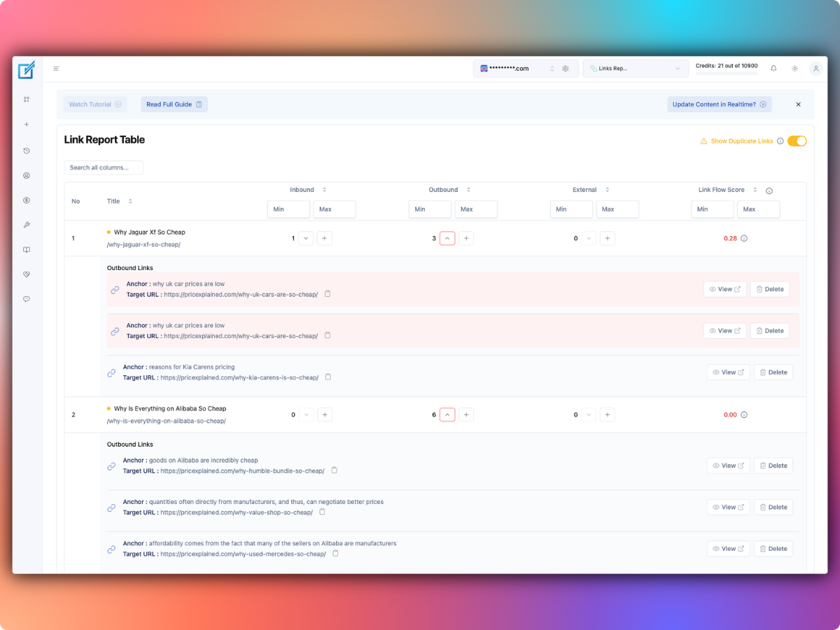Viewport: 840px width, 630px height.
Task: Copy the why-used-mercedes-so-cheap target URL
Action: [x=336, y=553]
